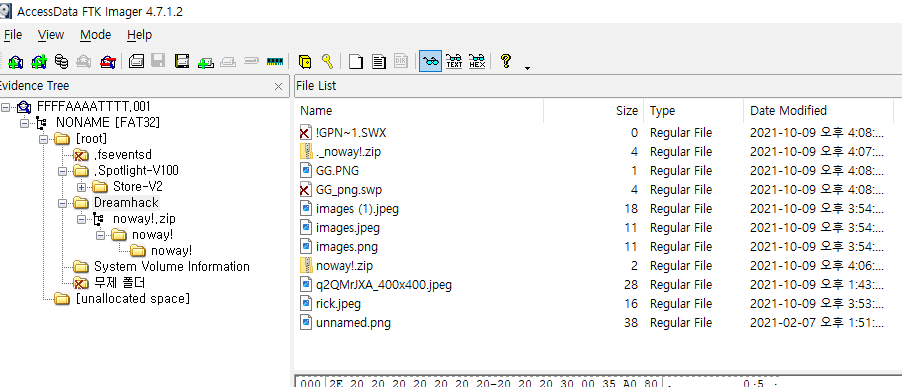Select Dreamhack folder in the tree
902x387 pixels.
(x=126, y=202)
